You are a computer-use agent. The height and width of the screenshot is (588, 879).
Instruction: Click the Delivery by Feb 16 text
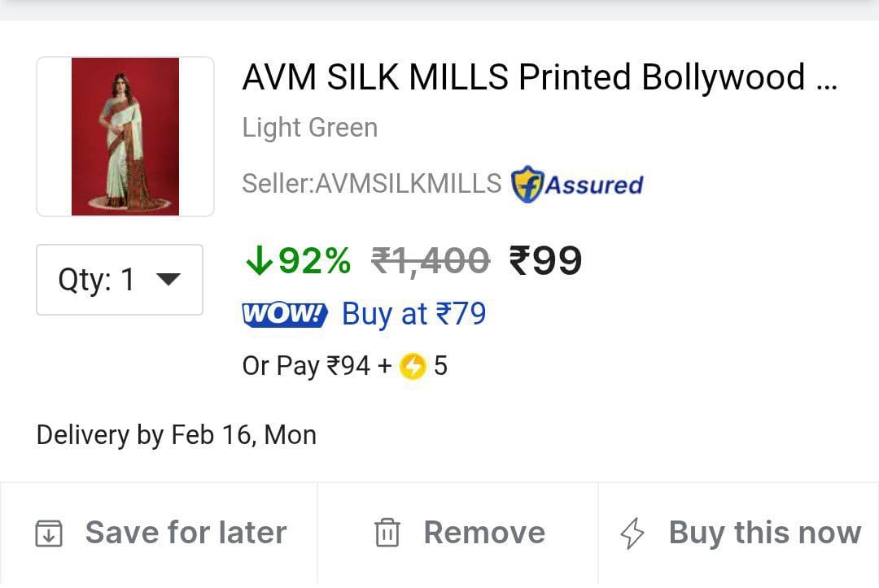click(x=177, y=435)
